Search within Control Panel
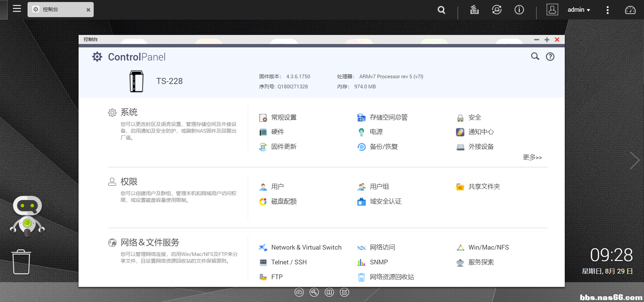The width and height of the screenshot is (644, 302). (535, 56)
